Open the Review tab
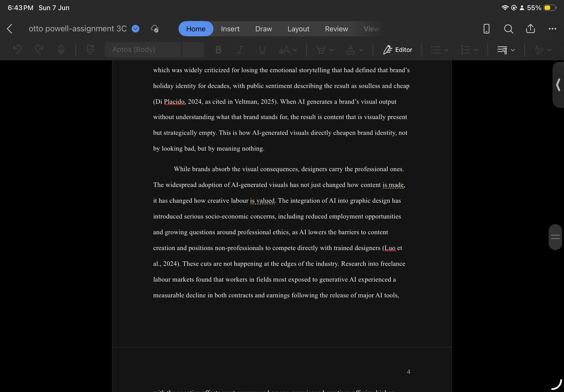This screenshot has height=392, width=564. click(337, 29)
